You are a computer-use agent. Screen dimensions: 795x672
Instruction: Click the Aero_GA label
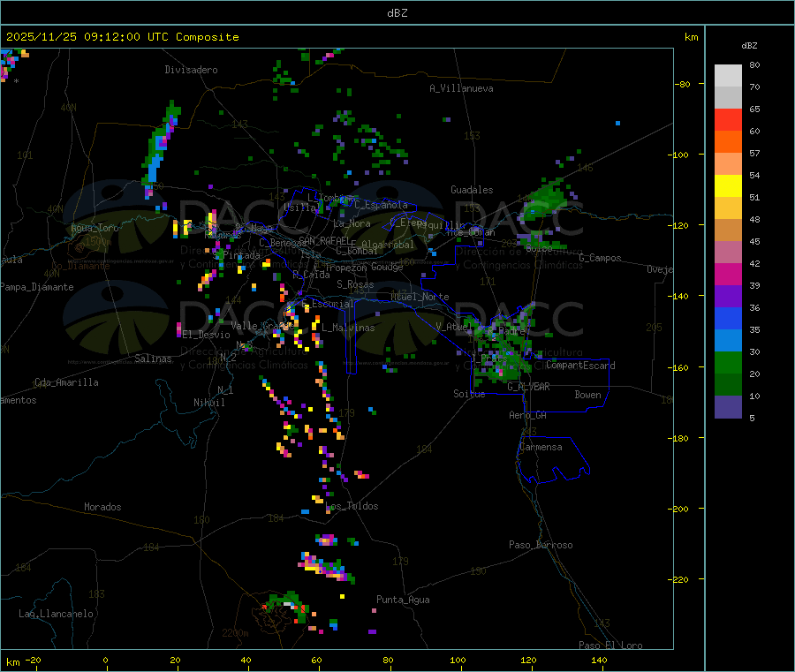click(528, 415)
